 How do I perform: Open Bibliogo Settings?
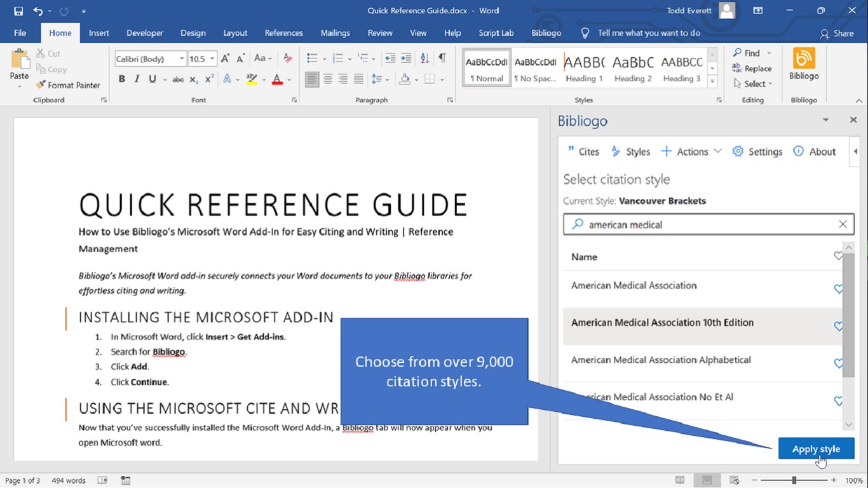757,151
